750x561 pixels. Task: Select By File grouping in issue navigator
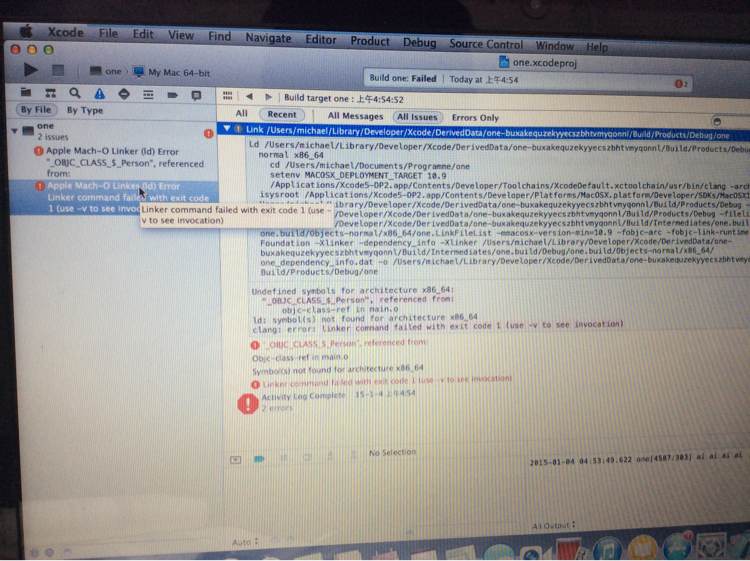pos(36,110)
